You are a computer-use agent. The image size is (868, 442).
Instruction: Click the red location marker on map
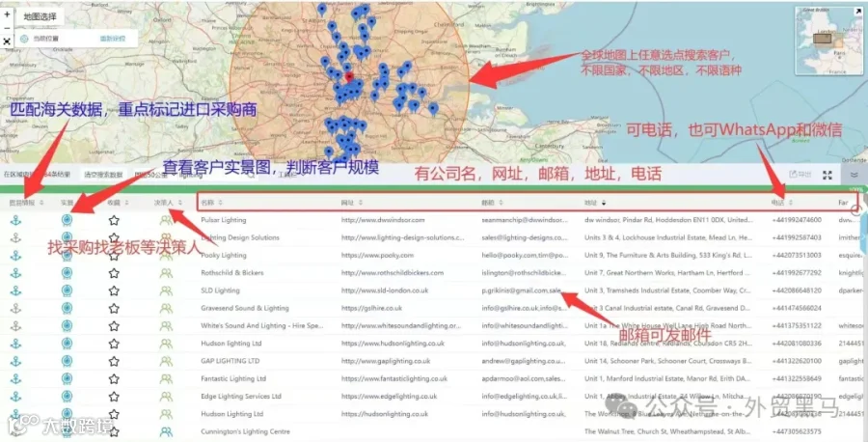[349, 77]
